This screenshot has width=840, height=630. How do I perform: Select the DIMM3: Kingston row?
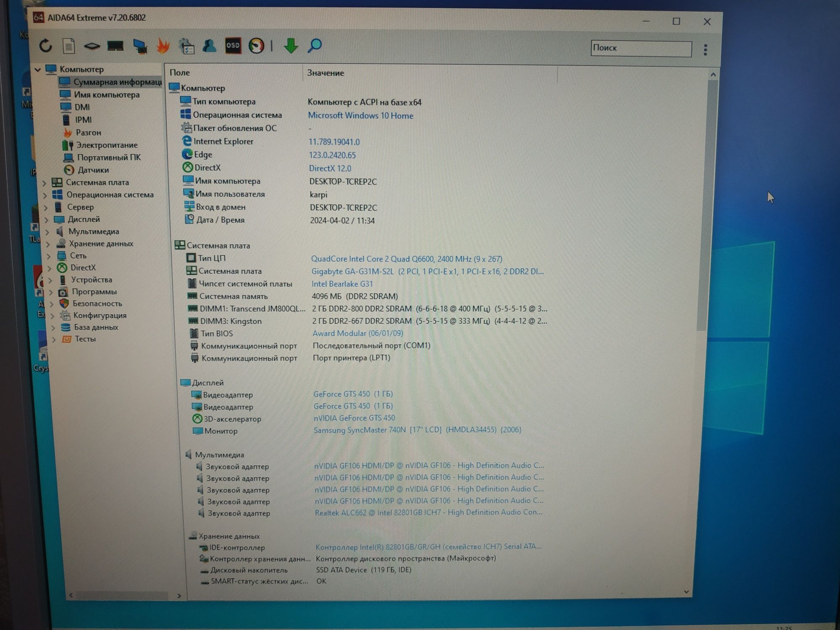pyautogui.click(x=367, y=321)
